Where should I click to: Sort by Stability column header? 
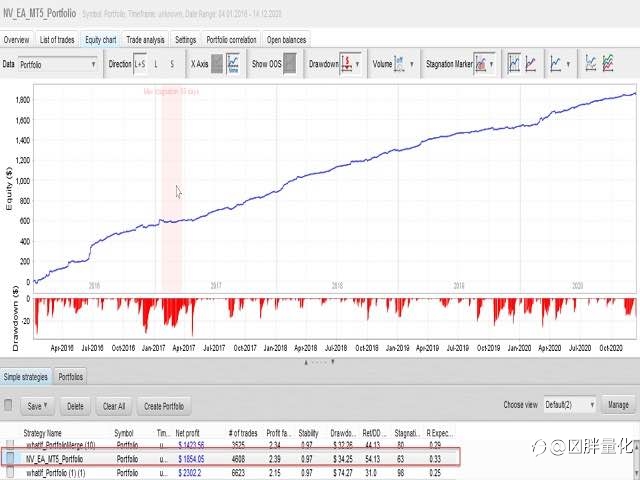point(308,433)
